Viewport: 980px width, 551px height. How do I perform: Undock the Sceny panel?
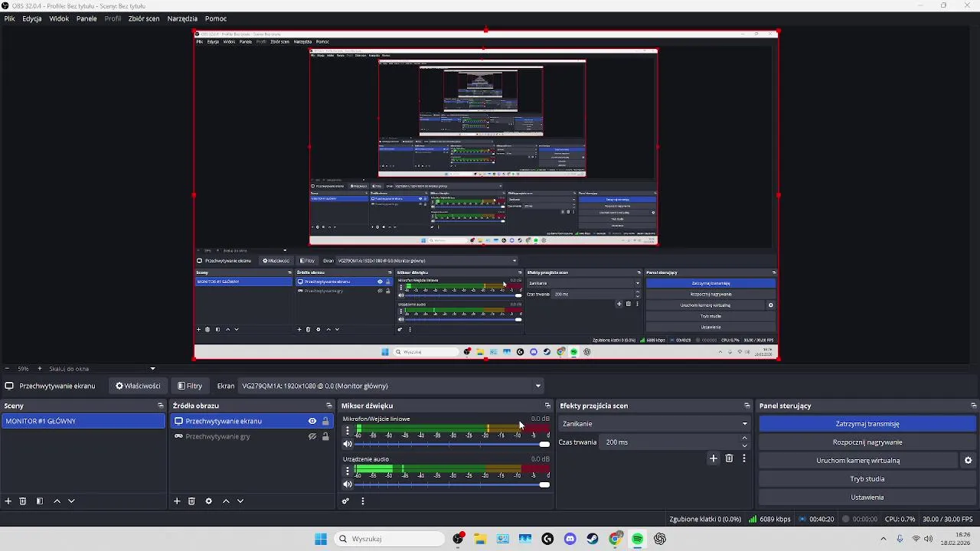click(161, 406)
